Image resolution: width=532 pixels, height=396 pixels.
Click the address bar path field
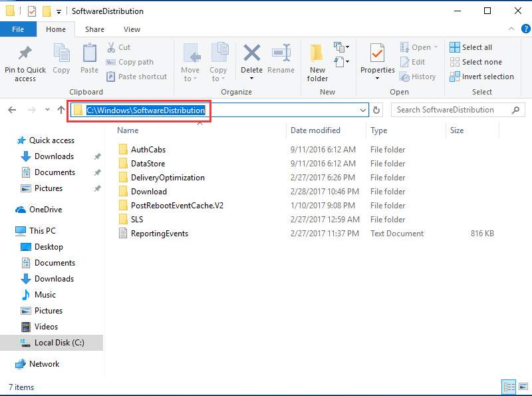point(219,110)
